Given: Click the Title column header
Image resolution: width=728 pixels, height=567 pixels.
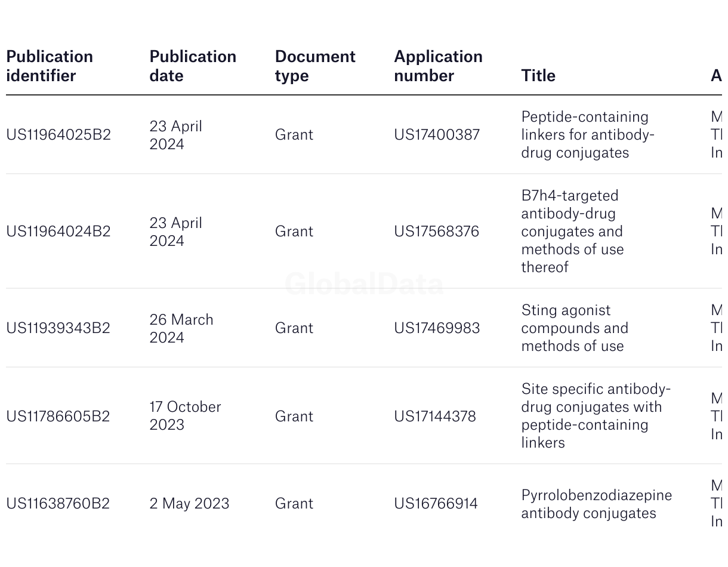Looking at the screenshot, I should 538,75.
